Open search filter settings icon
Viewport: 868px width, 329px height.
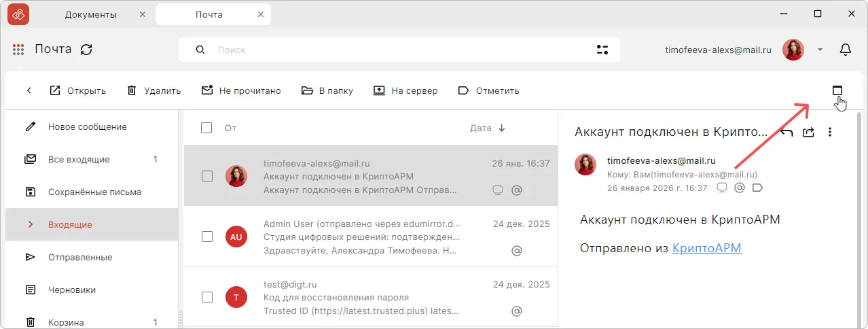pyautogui.click(x=602, y=50)
